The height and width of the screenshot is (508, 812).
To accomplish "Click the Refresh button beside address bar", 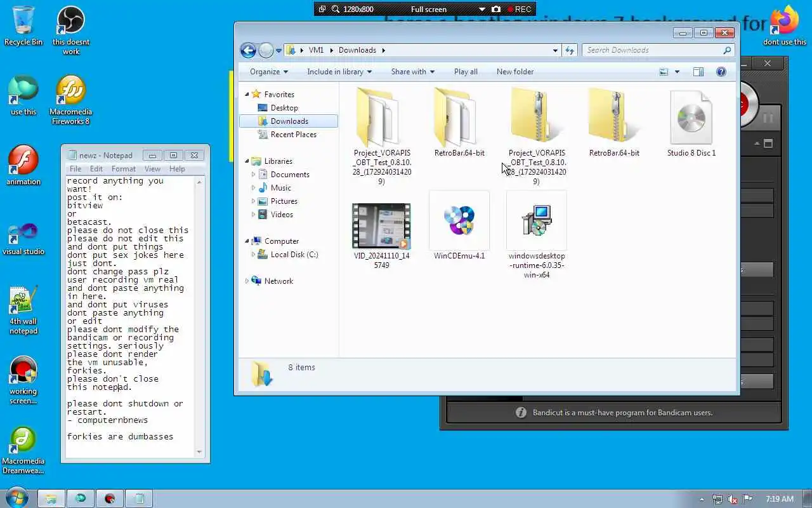I will [570, 50].
